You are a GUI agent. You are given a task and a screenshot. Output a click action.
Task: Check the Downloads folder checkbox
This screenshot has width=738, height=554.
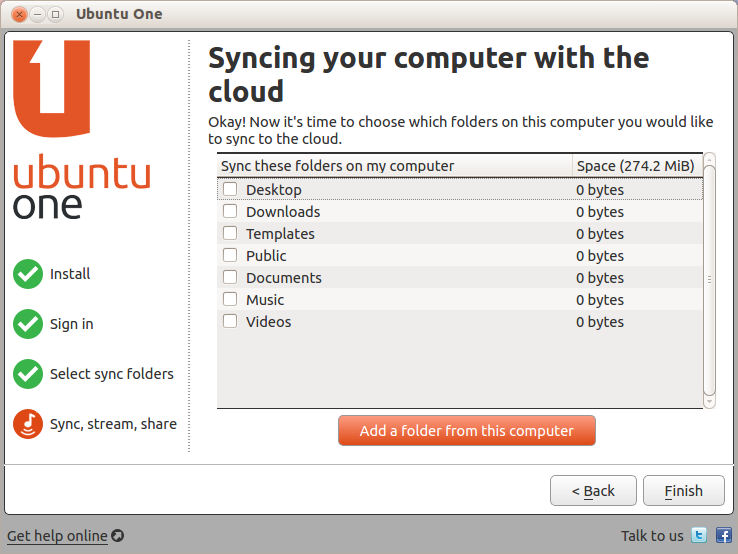click(230, 211)
